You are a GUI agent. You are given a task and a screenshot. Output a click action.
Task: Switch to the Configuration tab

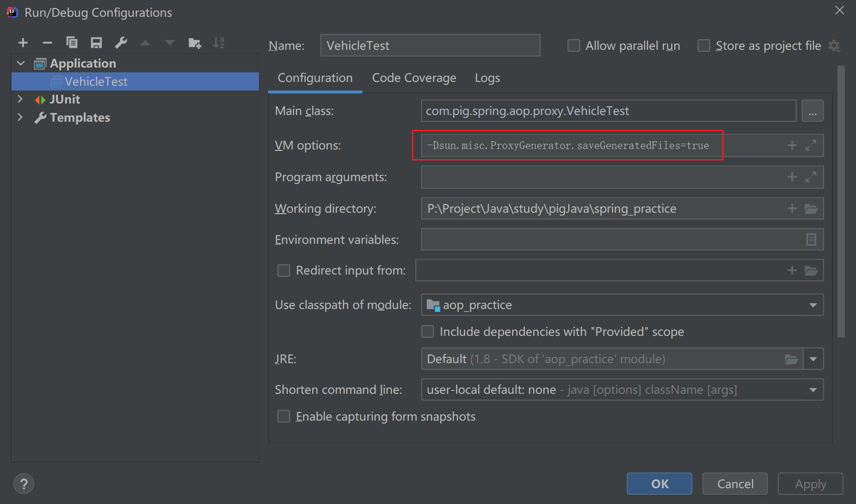click(x=315, y=78)
